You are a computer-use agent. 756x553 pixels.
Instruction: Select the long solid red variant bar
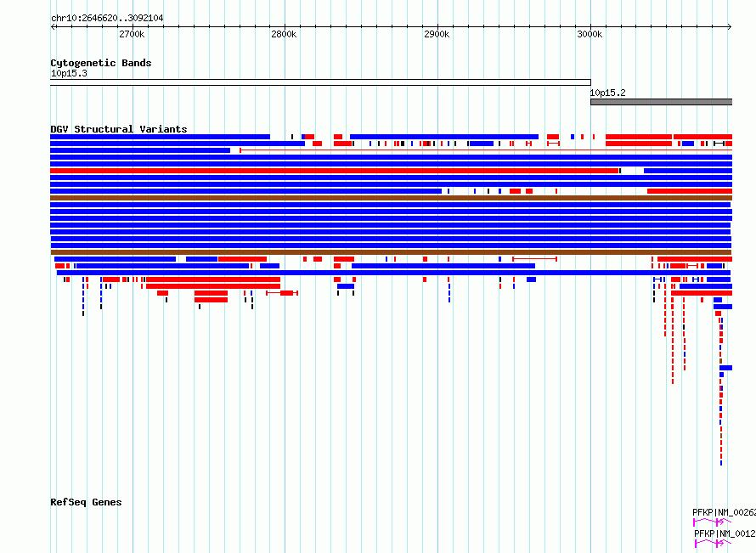(x=334, y=171)
